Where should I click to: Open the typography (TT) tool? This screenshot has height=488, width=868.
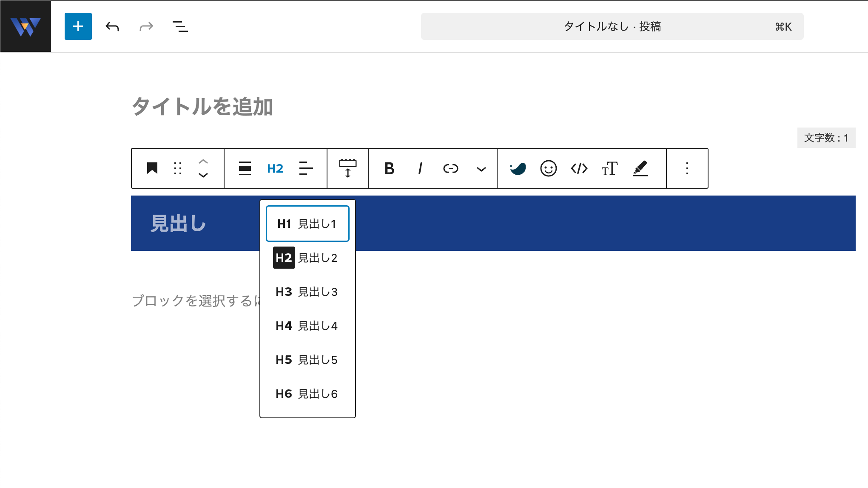tap(610, 168)
